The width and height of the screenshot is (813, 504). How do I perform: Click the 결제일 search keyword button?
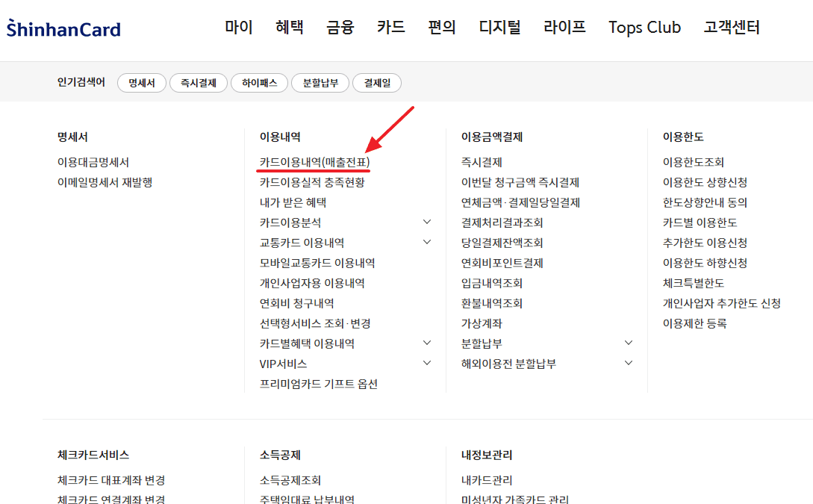click(x=377, y=82)
